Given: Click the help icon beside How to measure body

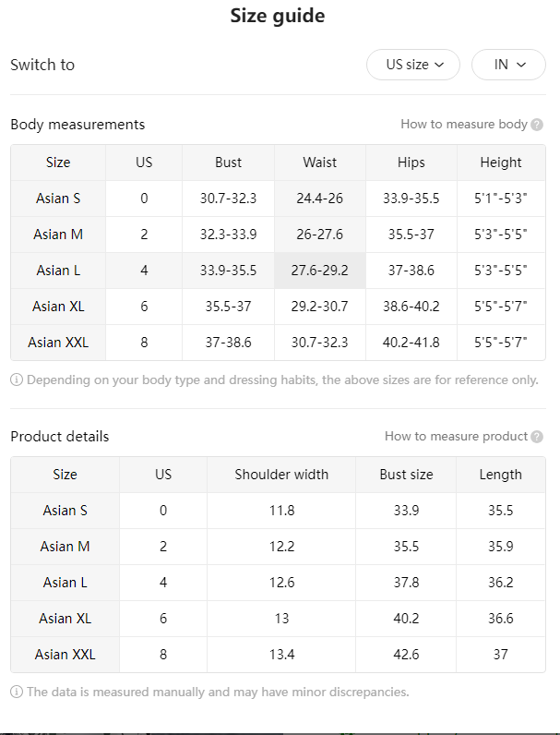Looking at the screenshot, I should [537, 125].
